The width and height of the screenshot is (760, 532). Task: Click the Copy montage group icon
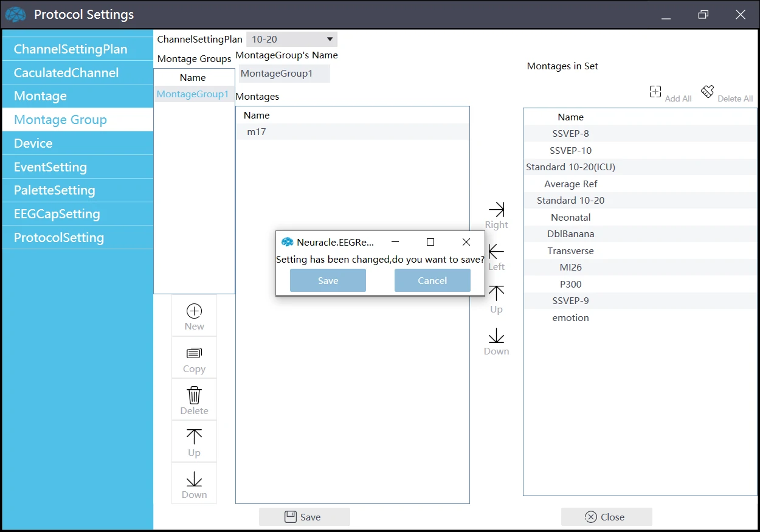(194, 353)
